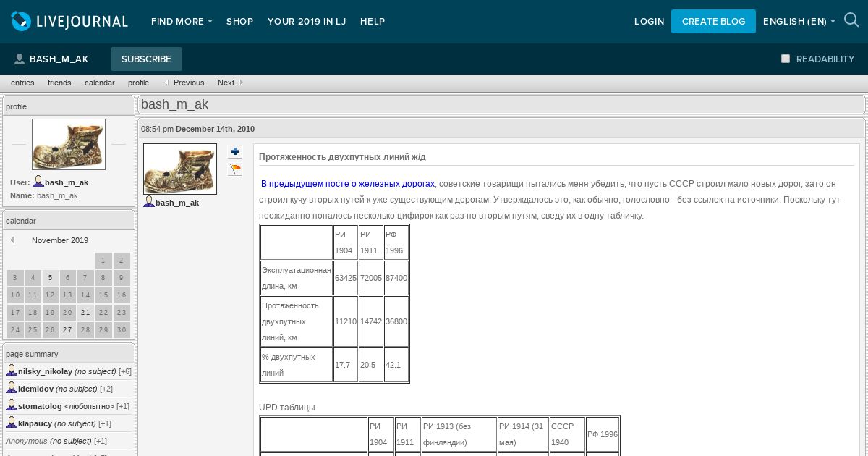Click user icon next to idemidov

[12, 388]
